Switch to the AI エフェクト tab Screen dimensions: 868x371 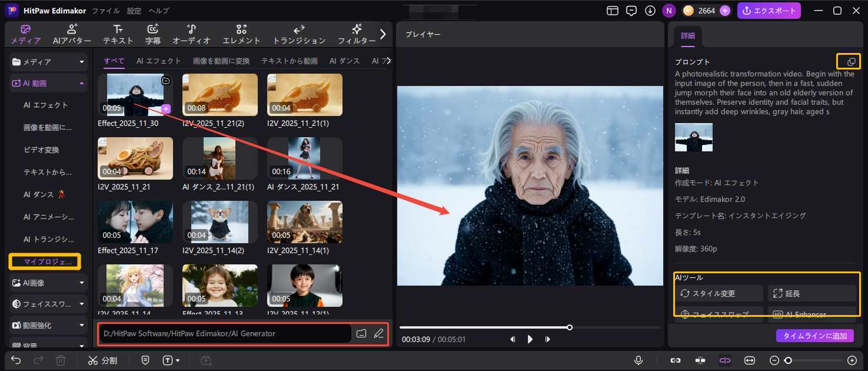pyautogui.click(x=158, y=61)
